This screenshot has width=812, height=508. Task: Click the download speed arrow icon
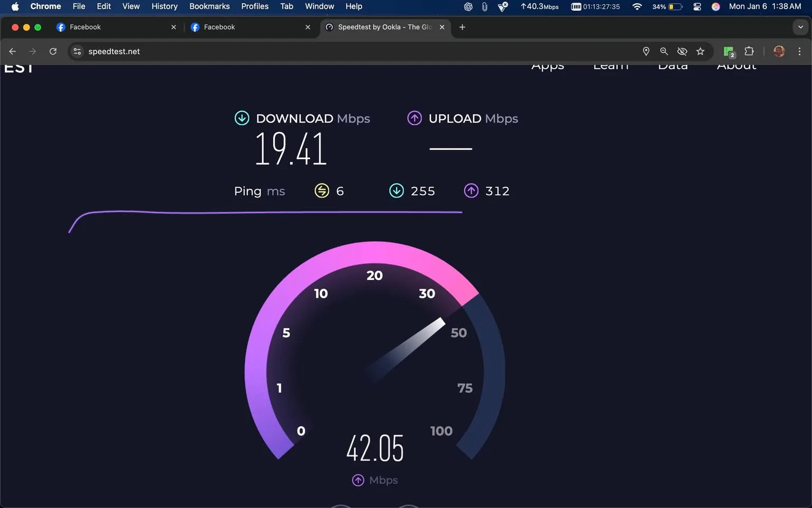click(x=242, y=118)
